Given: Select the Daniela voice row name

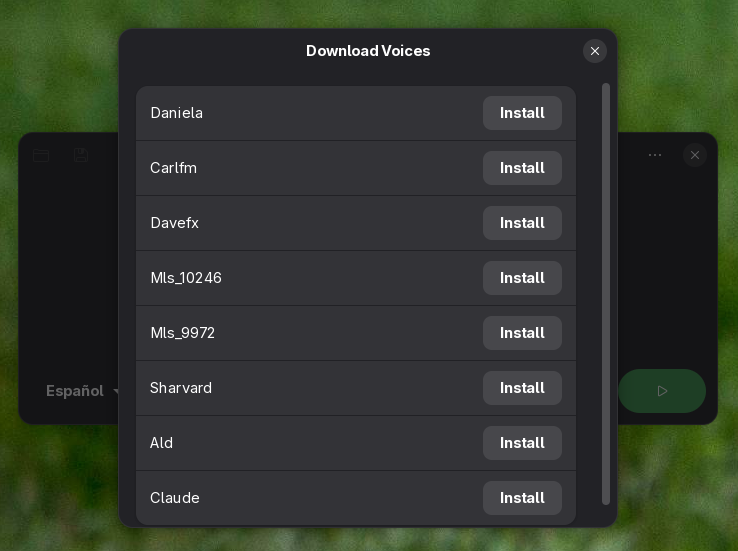Looking at the screenshot, I should [x=177, y=113].
